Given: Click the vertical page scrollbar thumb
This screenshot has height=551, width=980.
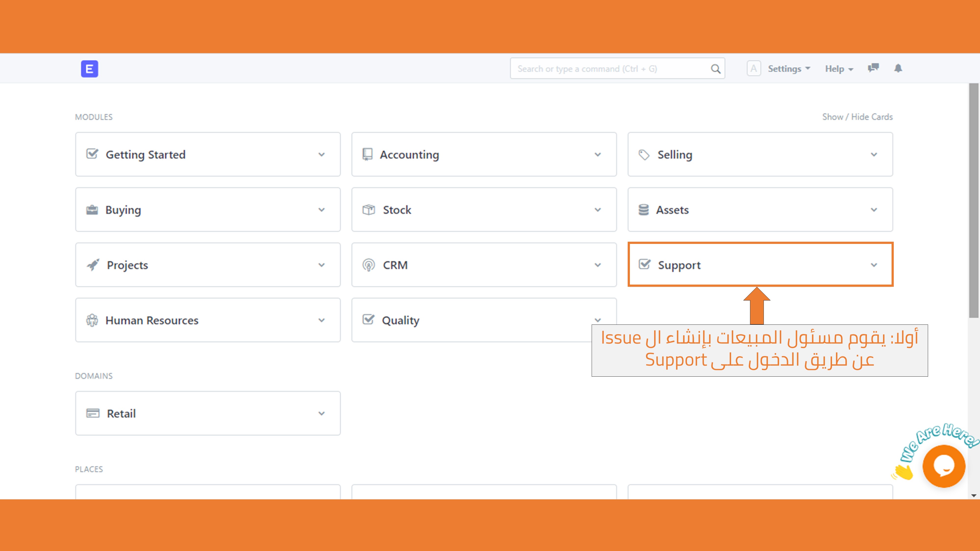Looking at the screenshot, I should click(974, 200).
